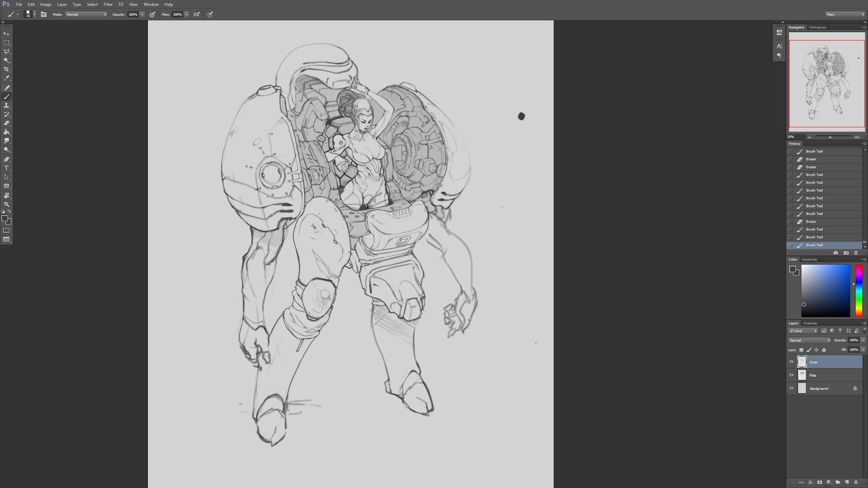Click the create new layer icon

847,482
